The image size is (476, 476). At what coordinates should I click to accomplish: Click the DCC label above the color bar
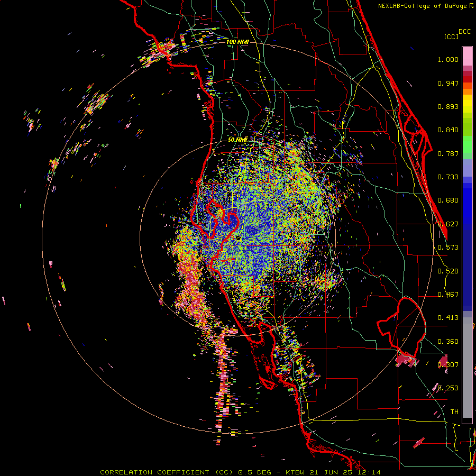point(464,32)
